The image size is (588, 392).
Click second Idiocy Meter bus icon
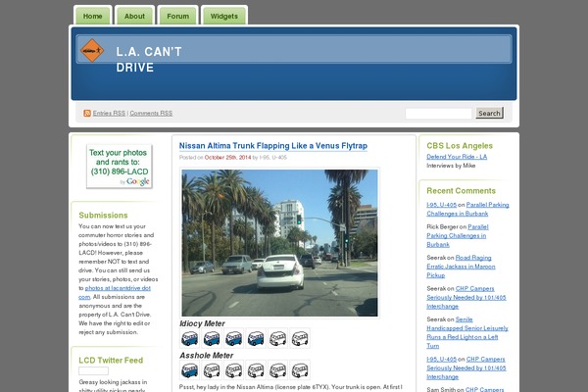(212, 338)
